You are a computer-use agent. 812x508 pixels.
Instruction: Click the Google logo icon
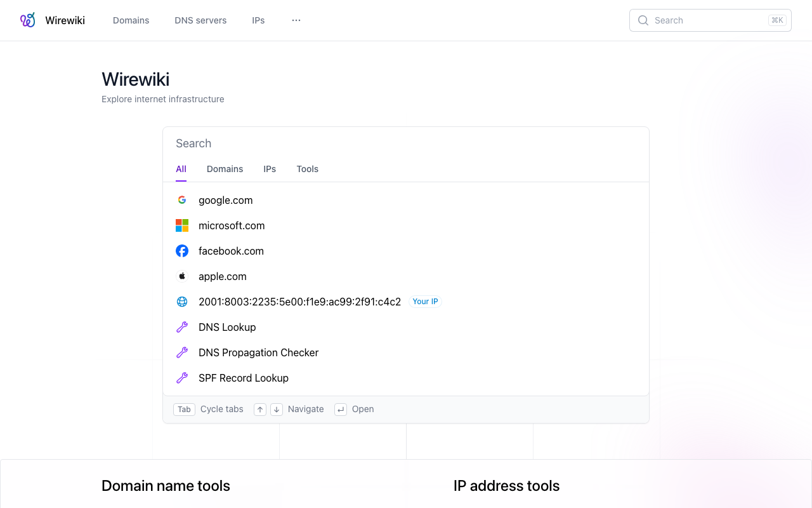(x=182, y=200)
